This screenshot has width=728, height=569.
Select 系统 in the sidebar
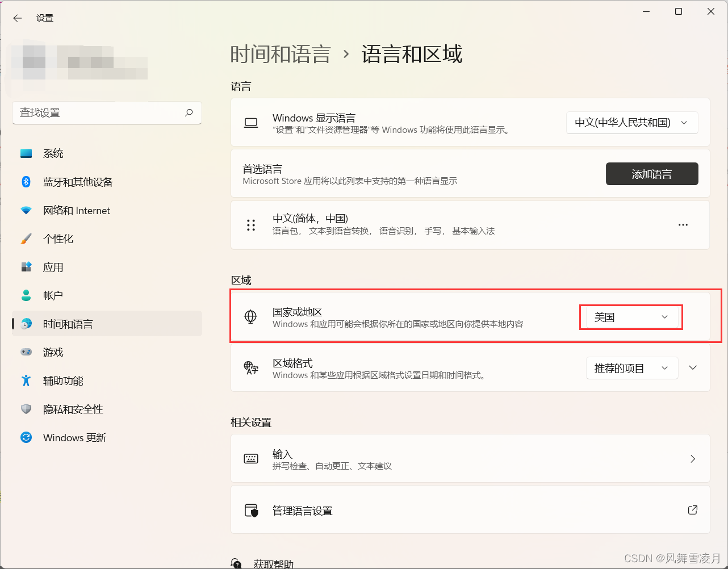[x=107, y=153]
